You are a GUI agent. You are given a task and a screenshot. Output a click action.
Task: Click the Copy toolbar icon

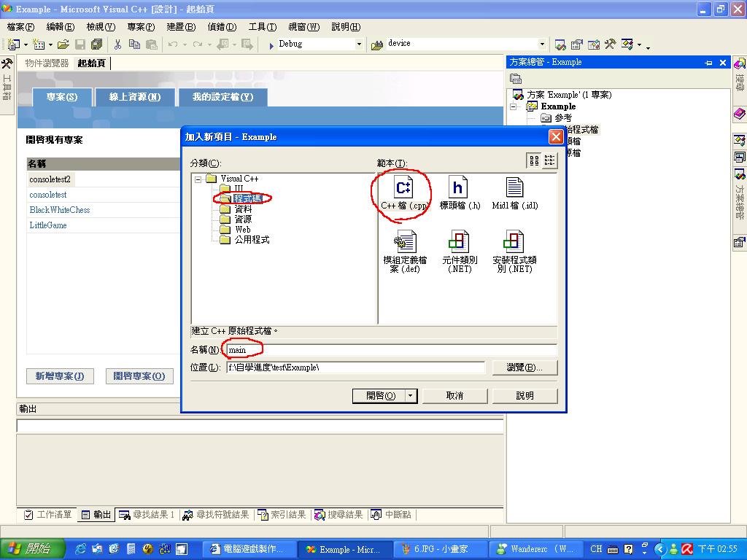(135, 44)
